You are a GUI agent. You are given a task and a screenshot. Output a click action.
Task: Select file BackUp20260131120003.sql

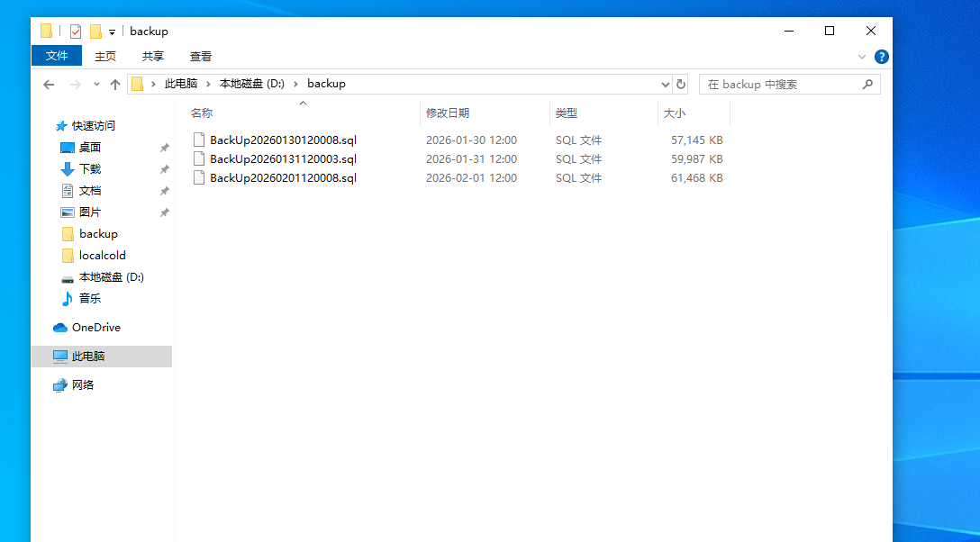point(283,159)
